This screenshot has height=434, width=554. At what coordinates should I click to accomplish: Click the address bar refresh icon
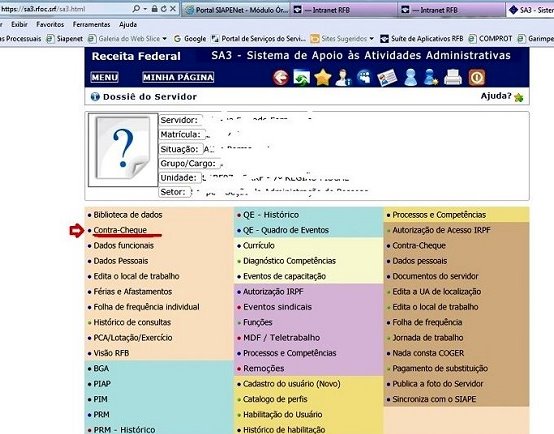click(164, 9)
